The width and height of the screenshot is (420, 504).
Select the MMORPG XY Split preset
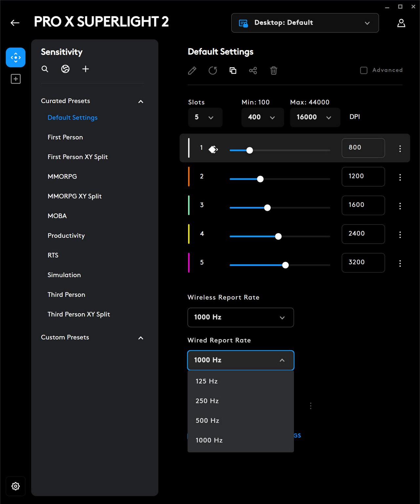coord(74,196)
